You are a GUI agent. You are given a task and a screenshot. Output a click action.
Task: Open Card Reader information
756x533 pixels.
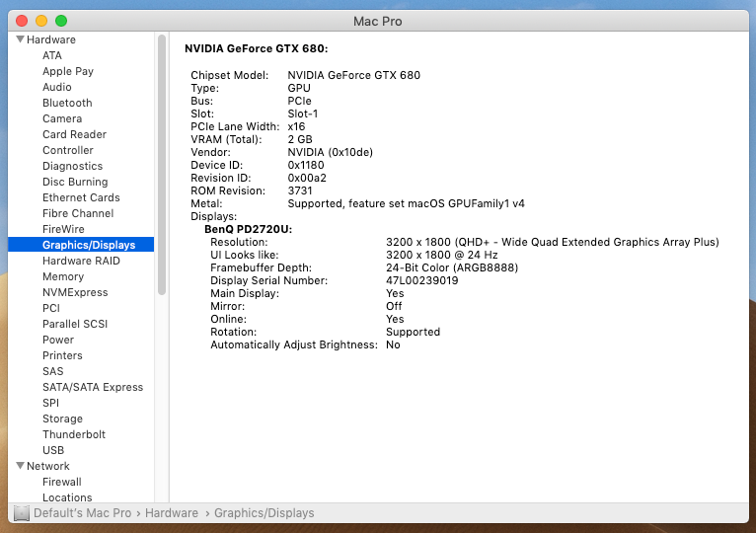pos(74,134)
